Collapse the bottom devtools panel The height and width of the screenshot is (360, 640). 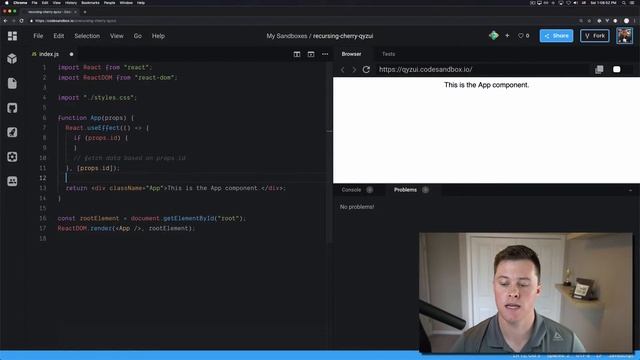(630, 190)
